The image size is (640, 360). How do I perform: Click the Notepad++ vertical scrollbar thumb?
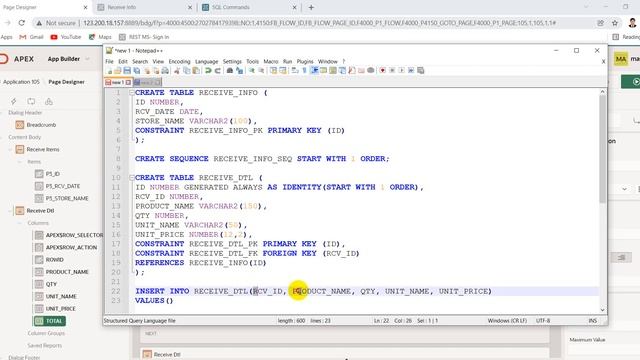click(602, 149)
